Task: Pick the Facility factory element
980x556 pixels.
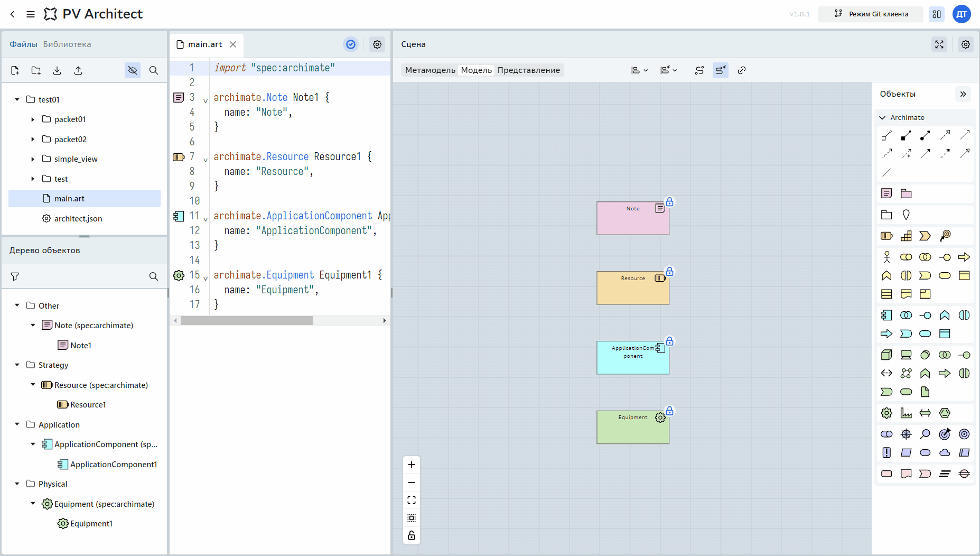Action: pyautogui.click(x=906, y=413)
